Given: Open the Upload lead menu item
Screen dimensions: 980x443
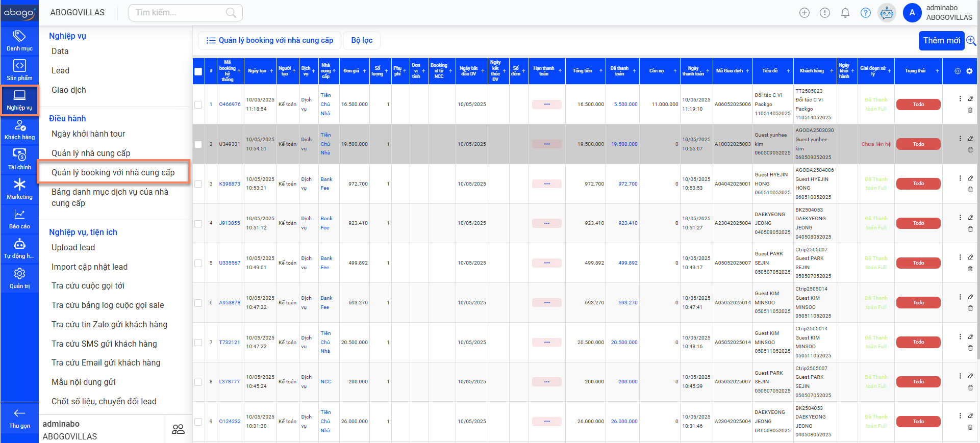Looking at the screenshot, I should 73,247.
